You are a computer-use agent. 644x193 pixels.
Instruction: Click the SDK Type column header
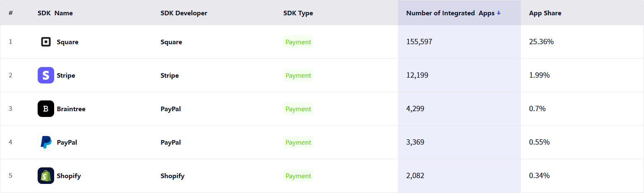pos(298,13)
